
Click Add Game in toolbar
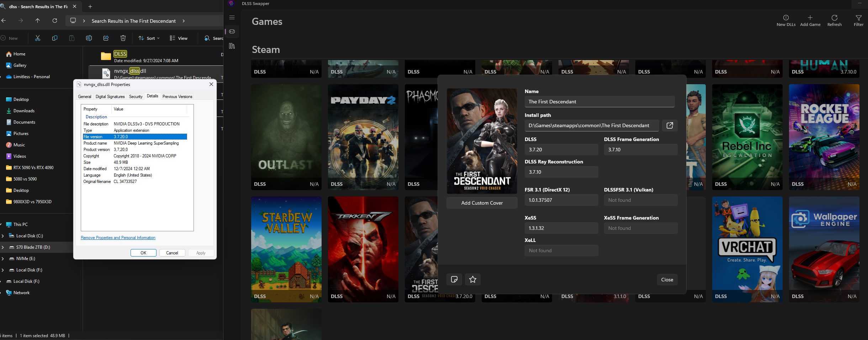click(810, 21)
